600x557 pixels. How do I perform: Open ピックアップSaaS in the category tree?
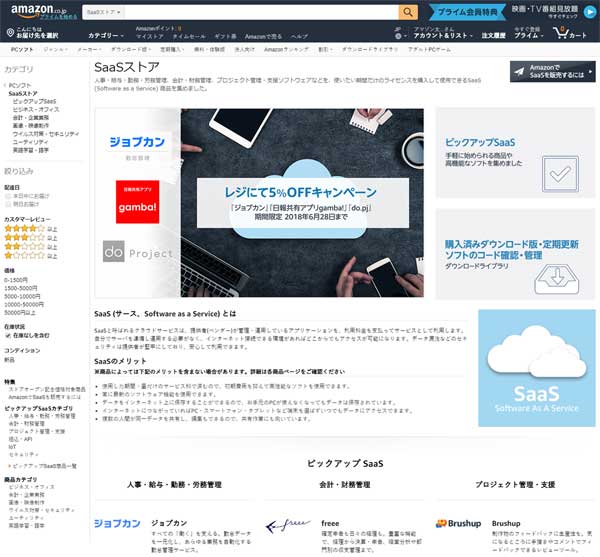tap(34, 101)
